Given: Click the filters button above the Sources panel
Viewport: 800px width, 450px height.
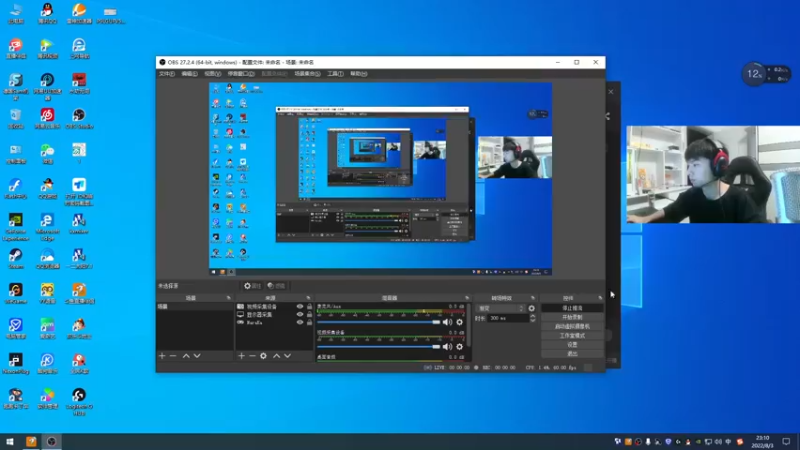Looking at the screenshot, I should pos(277,286).
